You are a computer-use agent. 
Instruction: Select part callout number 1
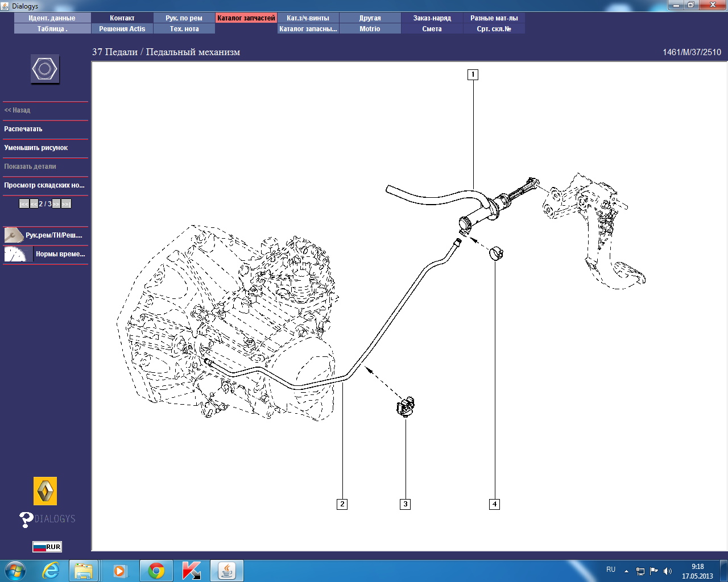(x=473, y=74)
